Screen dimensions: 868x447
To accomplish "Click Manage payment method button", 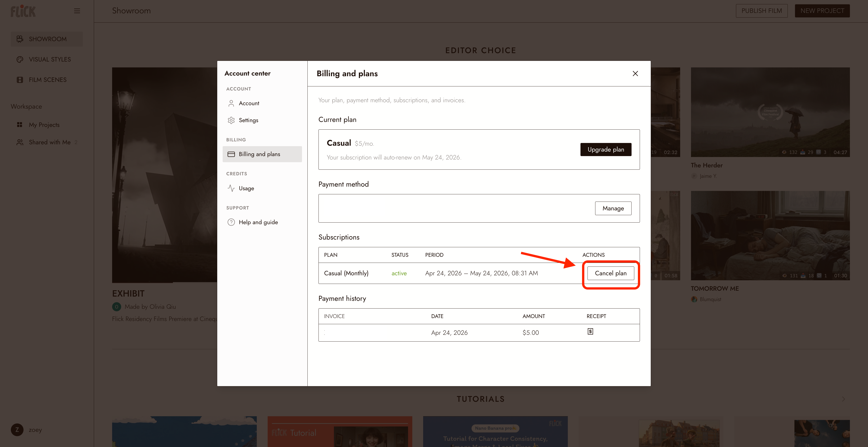I will click(x=613, y=208).
